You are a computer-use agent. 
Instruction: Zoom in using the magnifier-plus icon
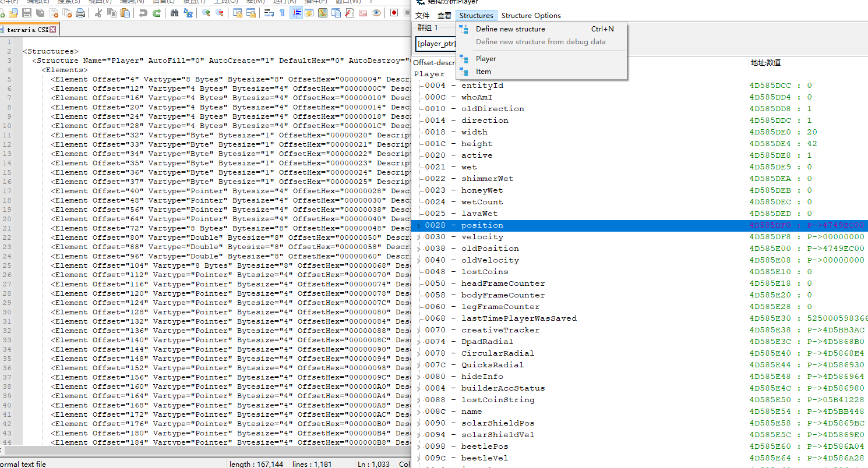click(206, 13)
